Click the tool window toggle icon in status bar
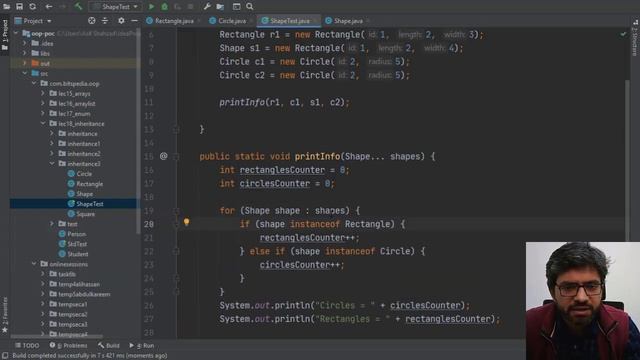Viewport: 640px width, 360px height. [x=5, y=356]
